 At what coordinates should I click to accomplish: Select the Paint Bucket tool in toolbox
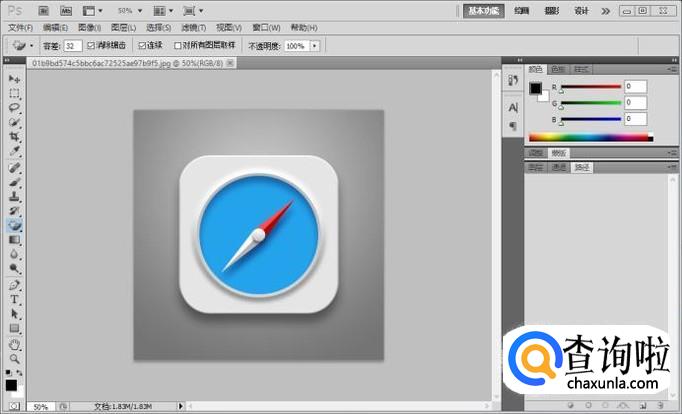click(x=14, y=225)
